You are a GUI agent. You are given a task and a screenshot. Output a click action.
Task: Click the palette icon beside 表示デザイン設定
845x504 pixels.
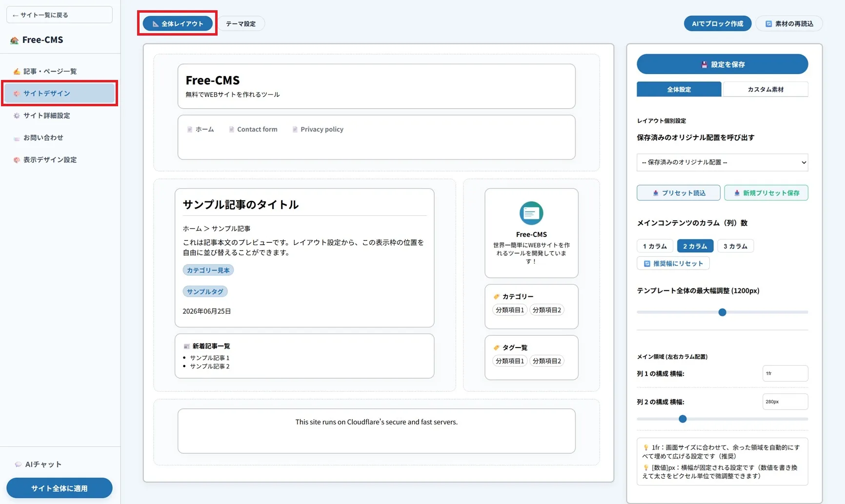click(x=17, y=160)
